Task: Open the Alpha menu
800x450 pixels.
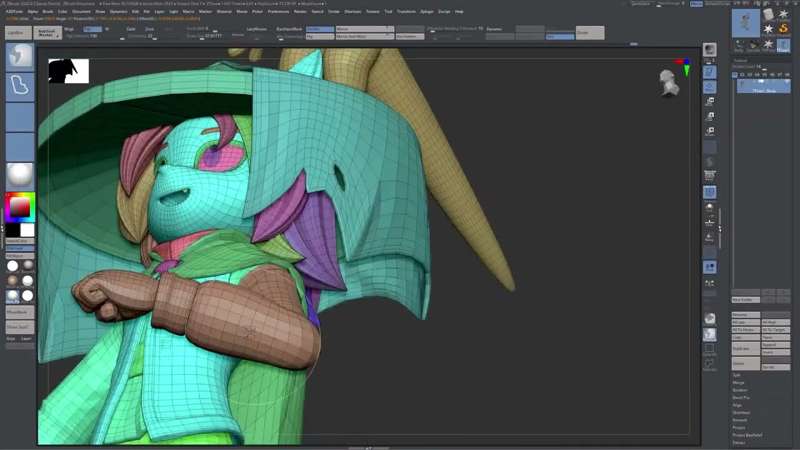Action: pos(33,11)
